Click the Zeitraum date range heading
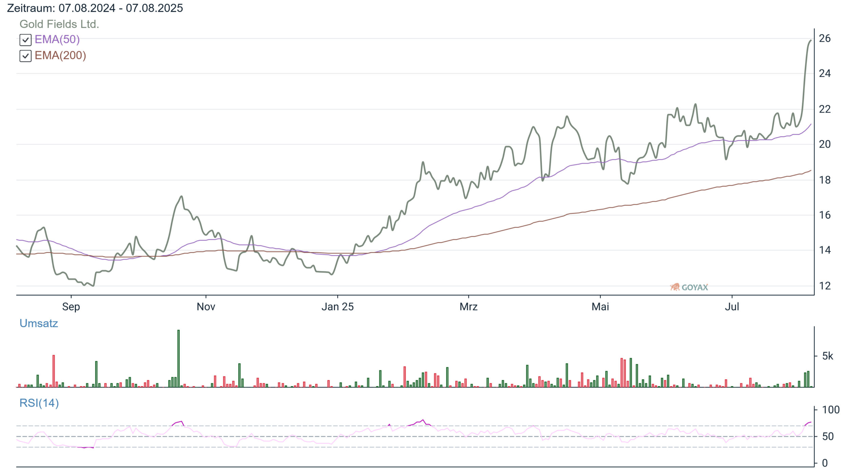This screenshot has width=868, height=470. pos(95,8)
